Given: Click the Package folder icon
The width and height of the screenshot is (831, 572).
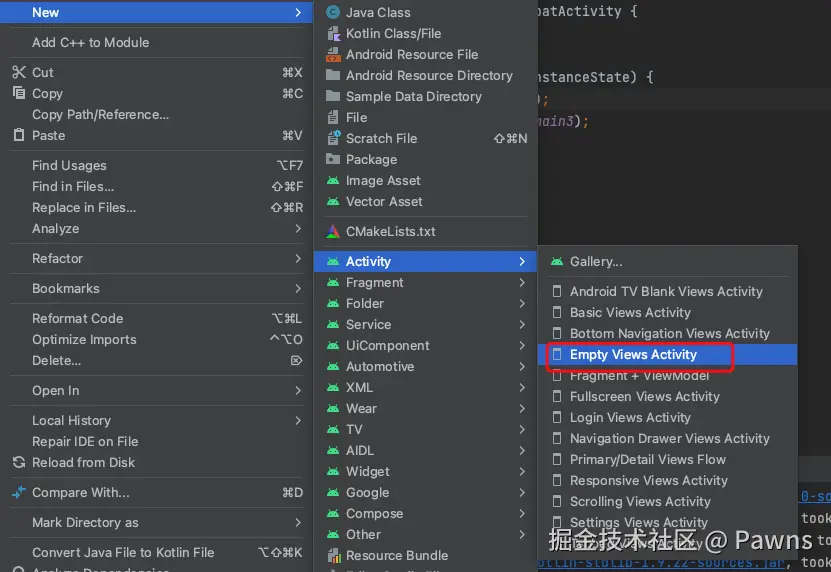Looking at the screenshot, I should (x=333, y=160).
